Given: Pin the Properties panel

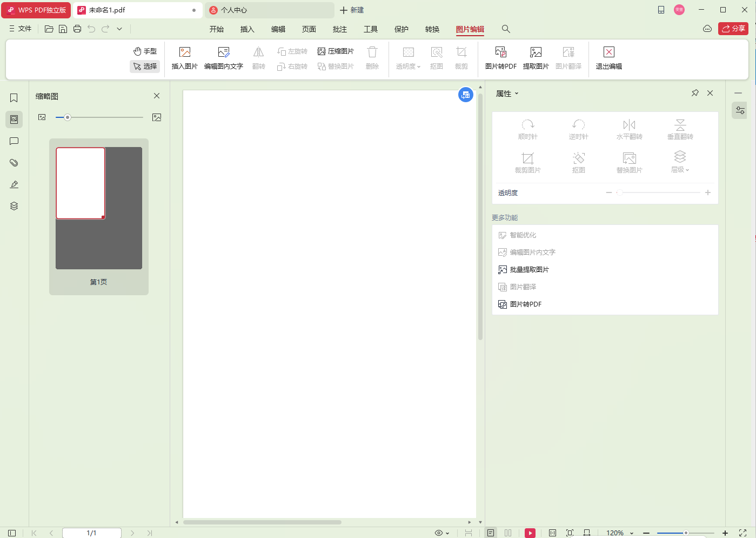Looking at the screenshot, I should pos(695,93).
